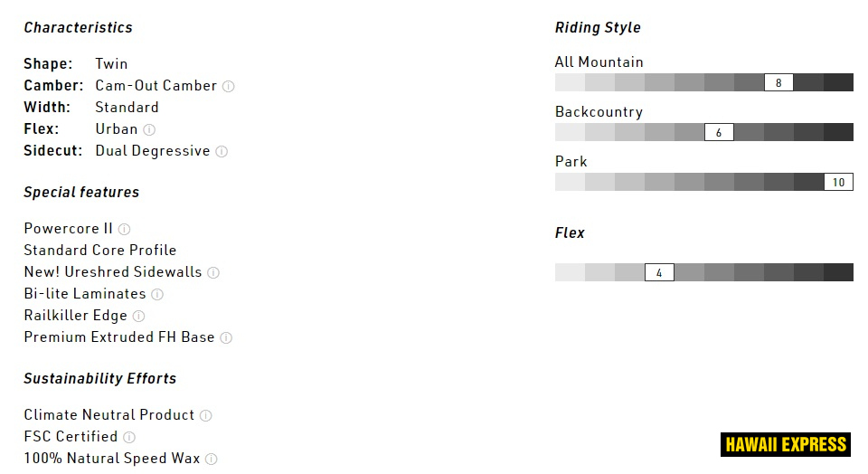The width and height of the screenshot is (868, 474).
Task: Click the Dual Degressive sidecut text
Action: (152, 151)
